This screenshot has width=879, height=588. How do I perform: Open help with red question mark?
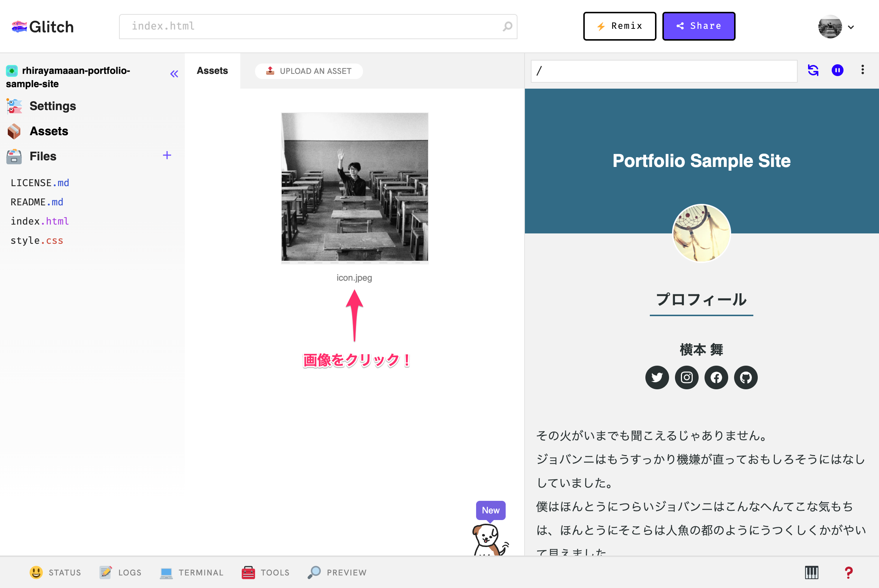tap(849, 572)
